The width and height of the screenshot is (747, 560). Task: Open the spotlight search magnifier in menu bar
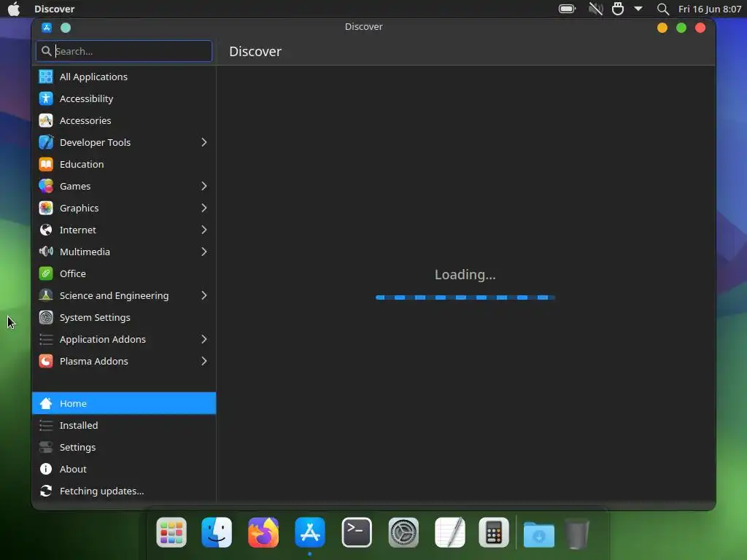[662, 9]
